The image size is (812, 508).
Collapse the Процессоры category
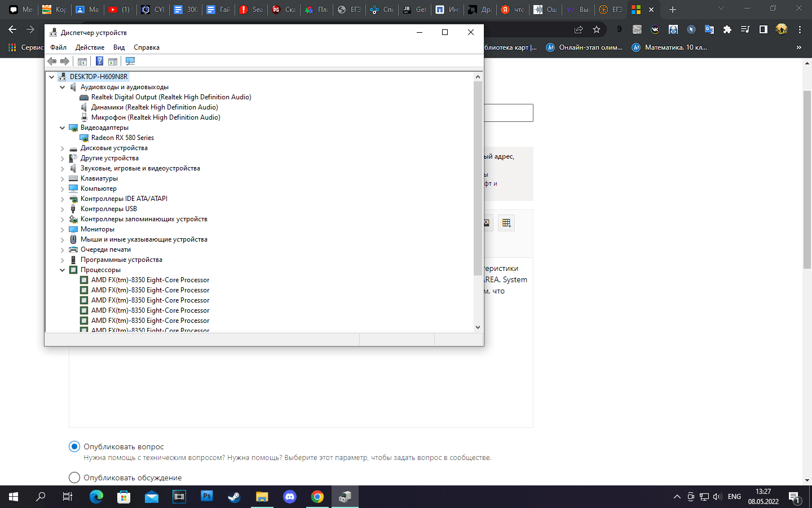[x=63, y=270]
